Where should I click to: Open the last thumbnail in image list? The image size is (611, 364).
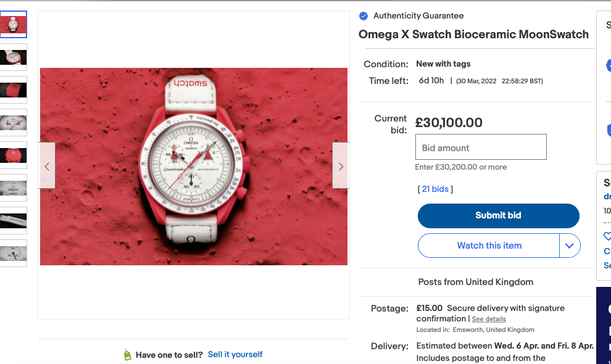point(13,254)
